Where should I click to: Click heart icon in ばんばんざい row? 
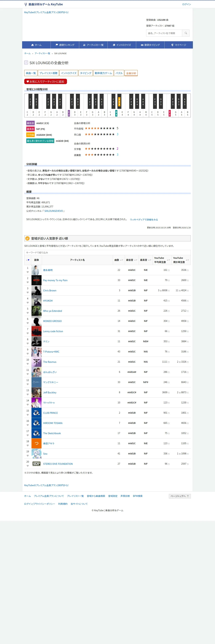click(27, 374)
